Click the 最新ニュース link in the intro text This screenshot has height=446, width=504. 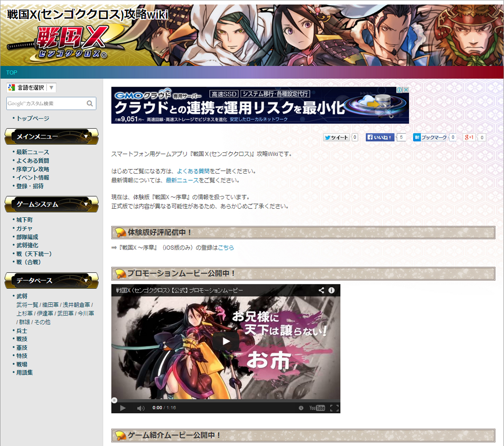click(182, 180)
